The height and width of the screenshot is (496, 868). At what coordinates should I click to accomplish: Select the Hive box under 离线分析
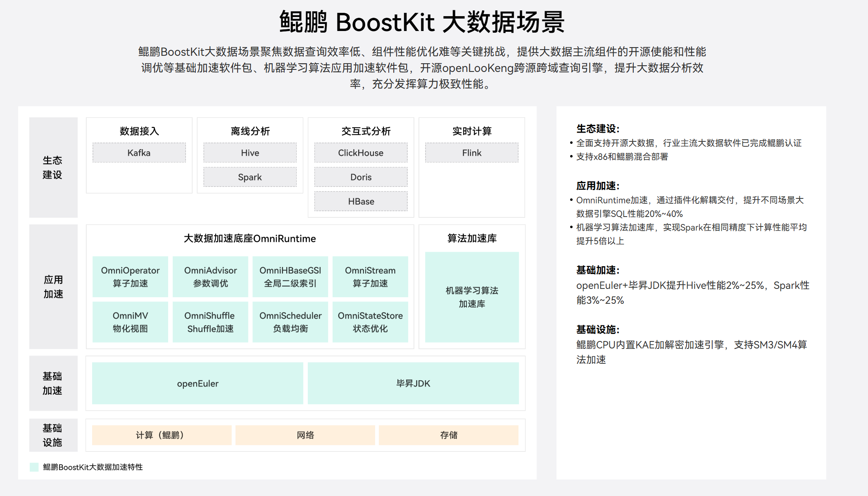click(250, 153)
